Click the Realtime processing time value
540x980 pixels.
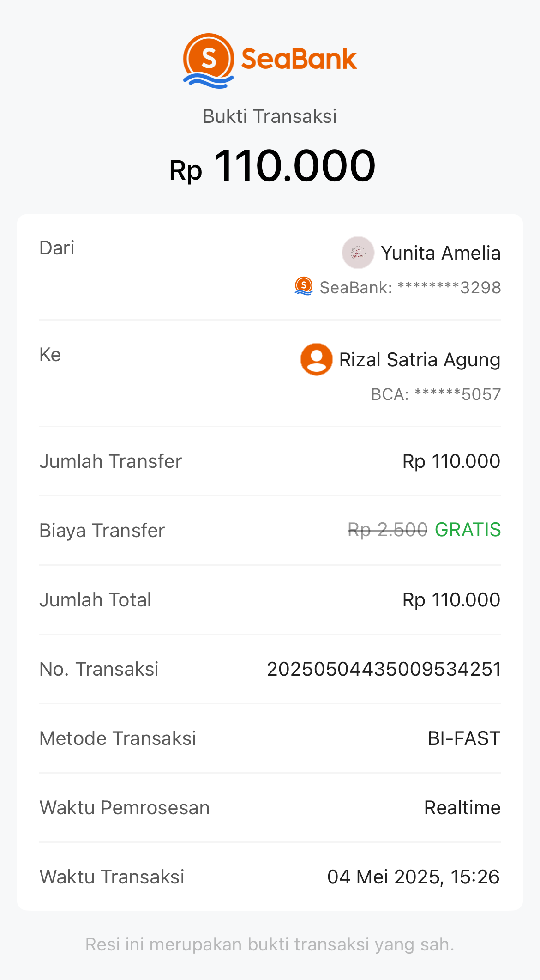(462, 808)
